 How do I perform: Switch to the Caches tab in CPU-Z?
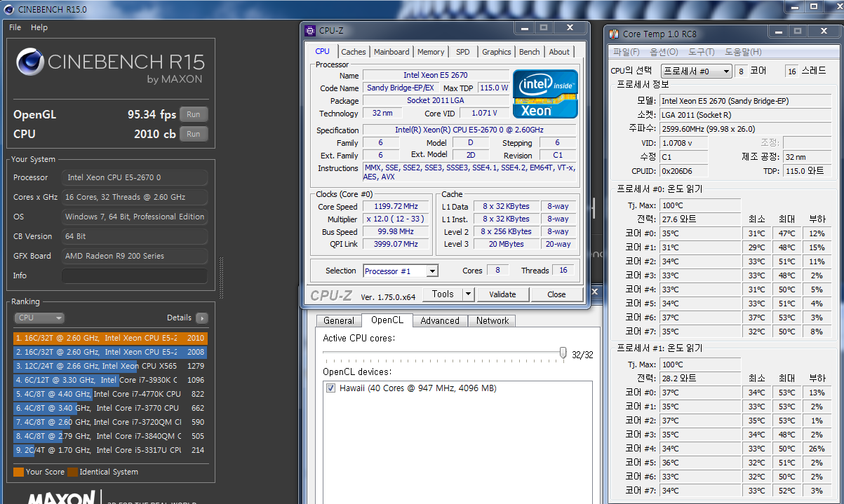[x=354, y=52]
